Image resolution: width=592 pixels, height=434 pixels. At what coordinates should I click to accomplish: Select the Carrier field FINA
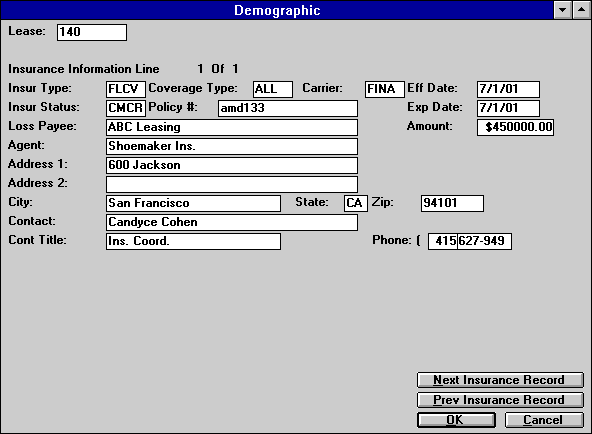coord(385,89)
